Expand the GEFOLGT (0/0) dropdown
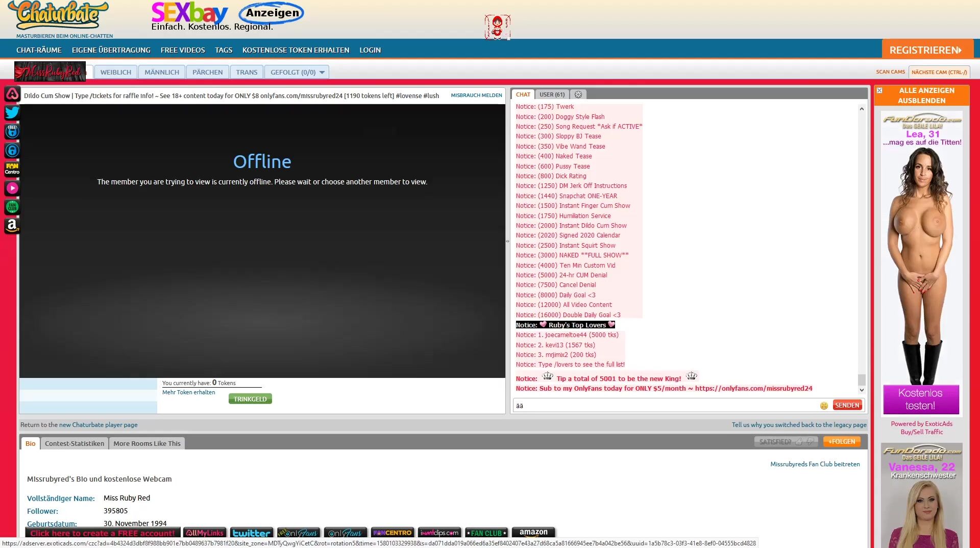This screenshot has height=548, width=980. 297,72
